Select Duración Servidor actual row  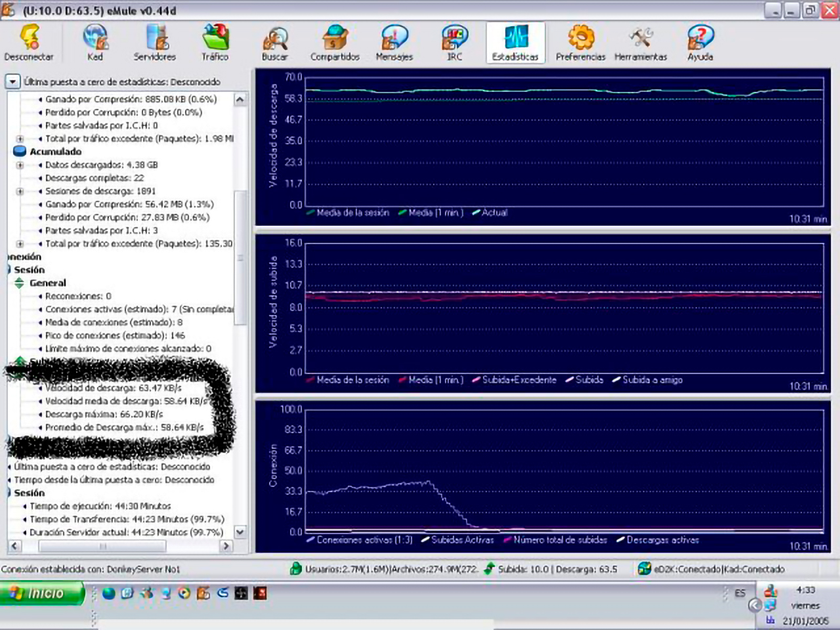(x=126, y=532)
